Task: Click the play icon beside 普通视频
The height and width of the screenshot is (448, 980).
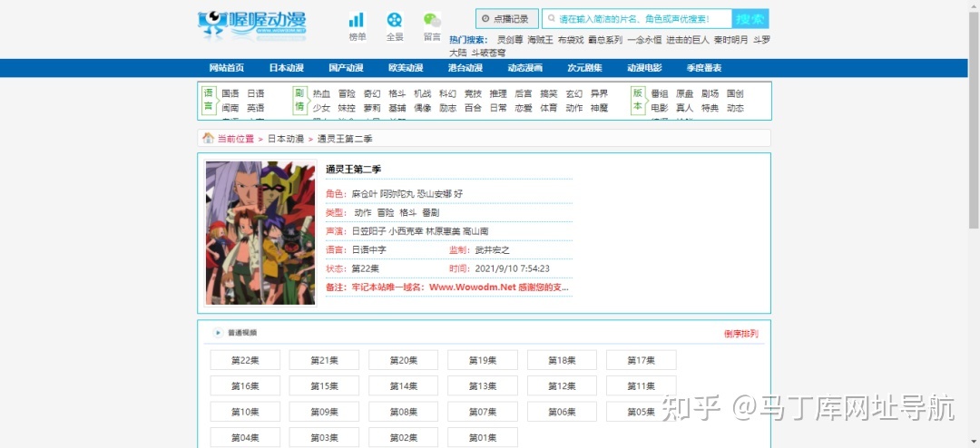Action: pos(218,333)
